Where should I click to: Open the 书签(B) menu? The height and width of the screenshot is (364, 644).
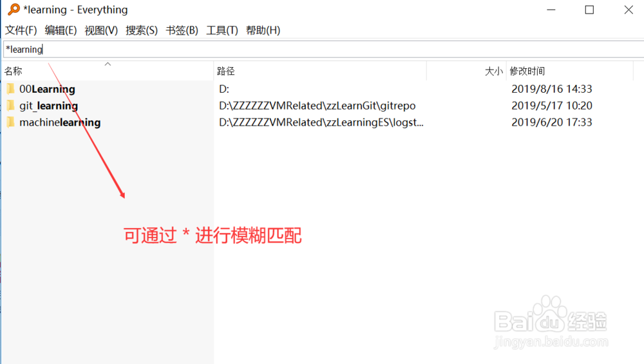pos(182,30)
